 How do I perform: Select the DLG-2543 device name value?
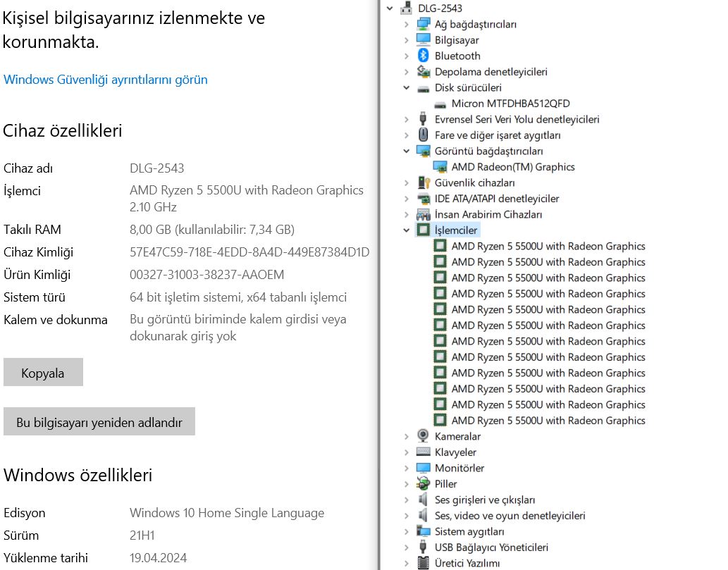(157, 168)
